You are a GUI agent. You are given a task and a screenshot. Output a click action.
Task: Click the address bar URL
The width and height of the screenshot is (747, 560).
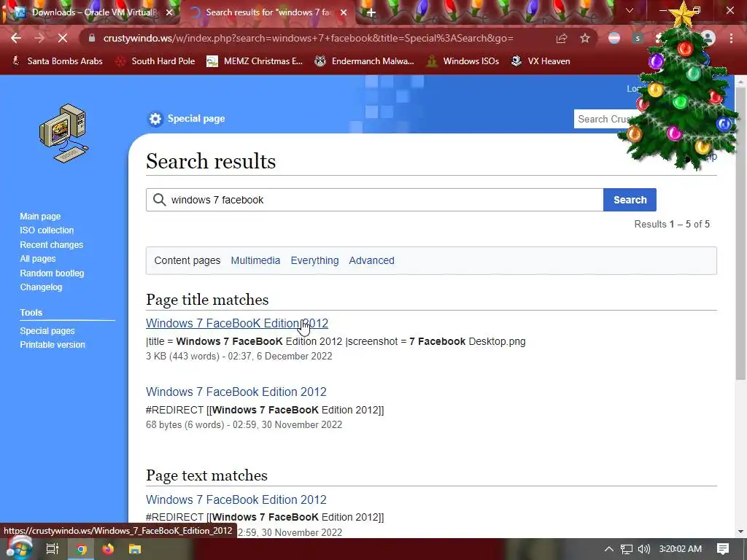(309, 38)
